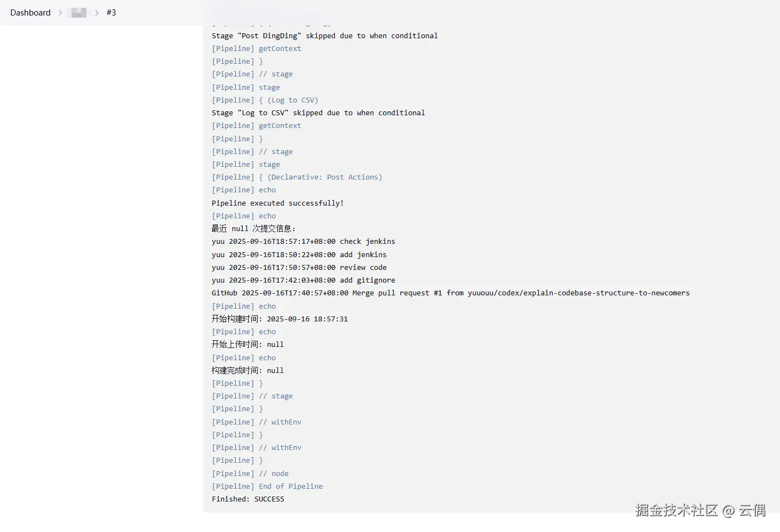The image size is (780, 532).
Task: Click the "{ (Log to CSV)" pipeline line
Action: click(265, 100)
